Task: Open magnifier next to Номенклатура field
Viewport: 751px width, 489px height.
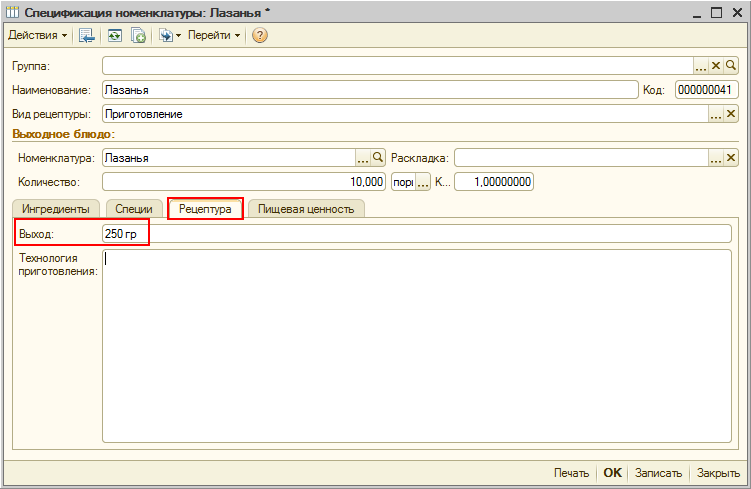Action: coord(378,157)
